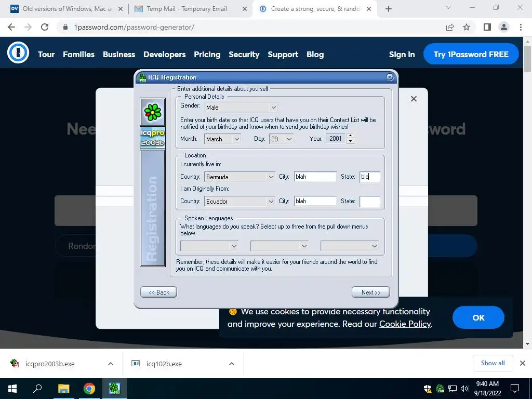Open Chrome side panel
The image size is (532, 399).
click(x=487, y=27)
